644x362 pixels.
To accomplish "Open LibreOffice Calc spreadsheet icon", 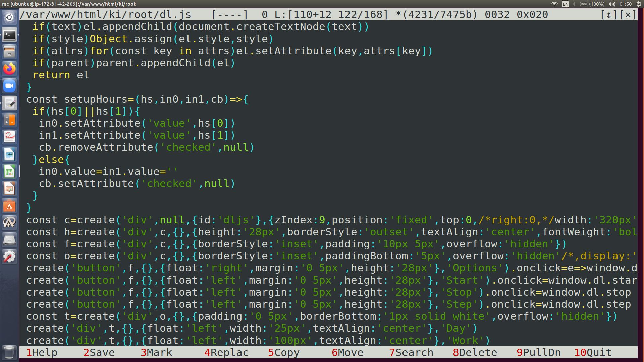I will pyautogui.click(x=9, y=172).
